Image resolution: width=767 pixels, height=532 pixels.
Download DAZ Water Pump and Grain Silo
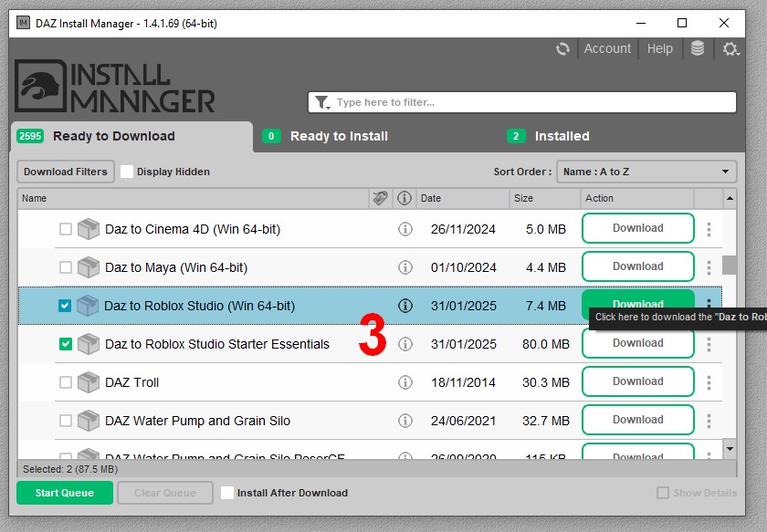click(638, 420)
